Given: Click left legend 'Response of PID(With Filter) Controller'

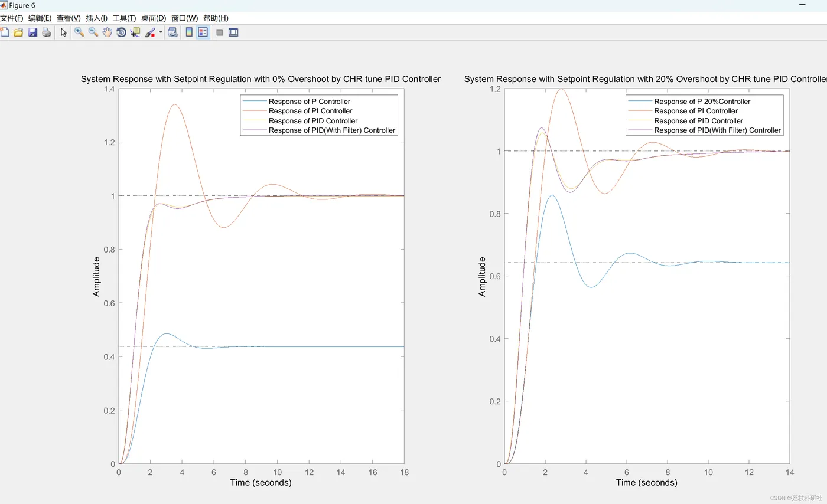Looking at the screenshot, I should (332, 130).
